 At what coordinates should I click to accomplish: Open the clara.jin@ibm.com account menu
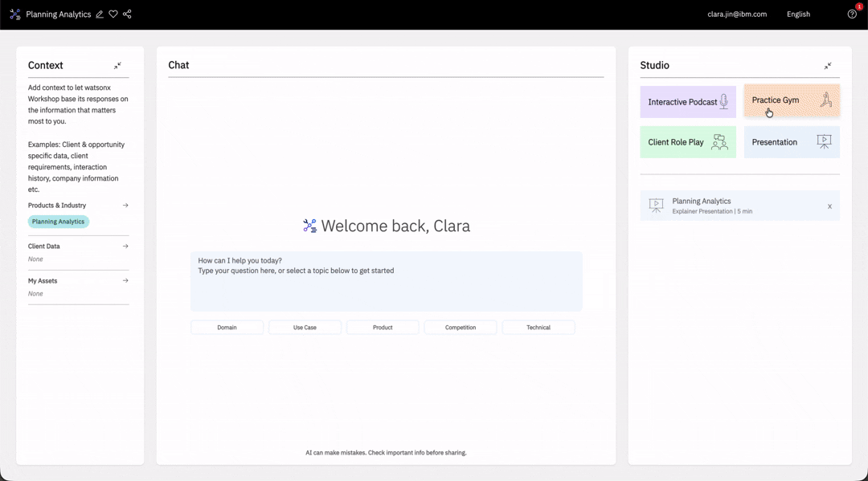[737, 14]
